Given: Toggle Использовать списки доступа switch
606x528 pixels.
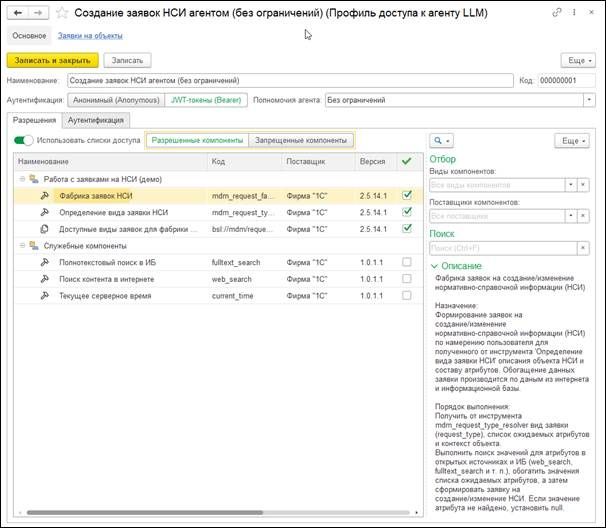Looking at the screenshot, I should [23, 140].
